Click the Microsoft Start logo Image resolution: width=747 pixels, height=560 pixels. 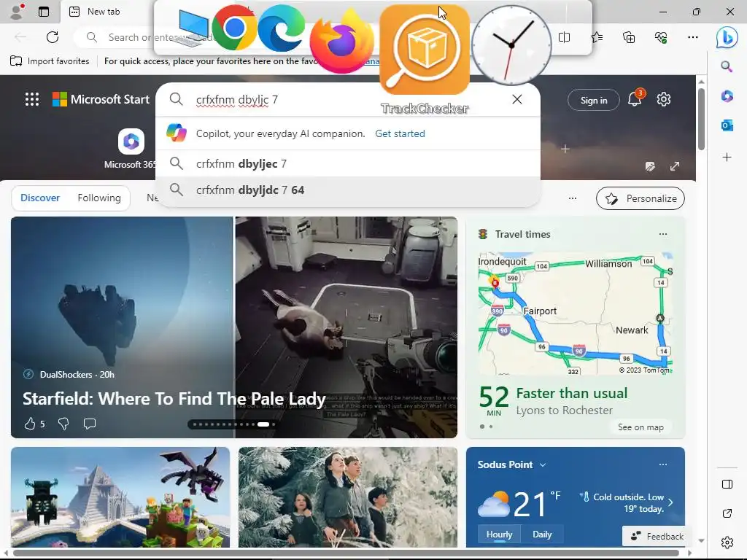pos(101,99)
